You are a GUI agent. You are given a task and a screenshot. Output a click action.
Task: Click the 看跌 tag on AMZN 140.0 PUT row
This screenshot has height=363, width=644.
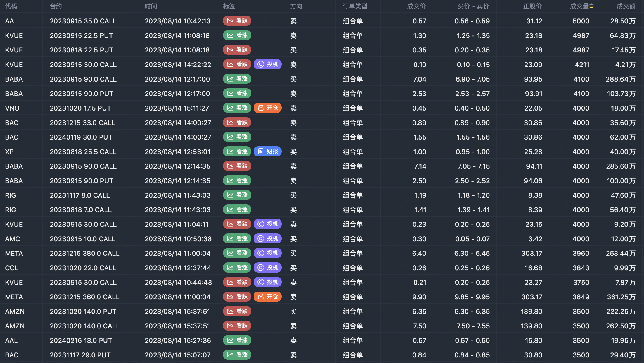tap(237, 311)
